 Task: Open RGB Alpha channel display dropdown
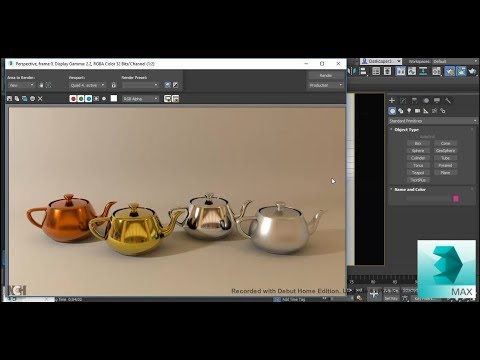tap(140, 99)
